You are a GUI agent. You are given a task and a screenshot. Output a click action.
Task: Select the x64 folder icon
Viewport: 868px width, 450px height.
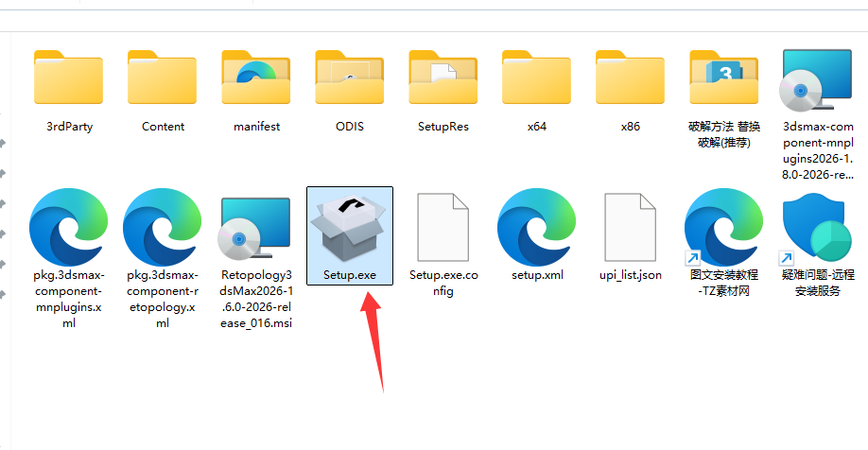coord(536,77)
